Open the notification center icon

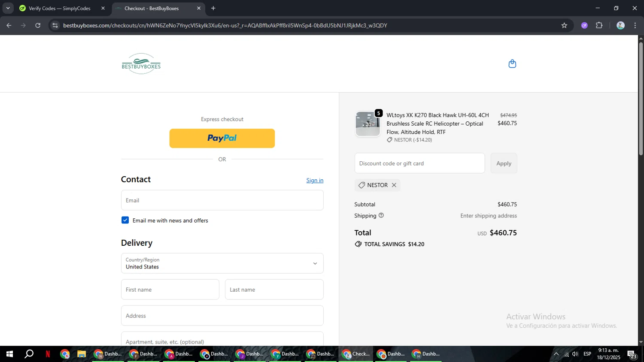point(632,354)
